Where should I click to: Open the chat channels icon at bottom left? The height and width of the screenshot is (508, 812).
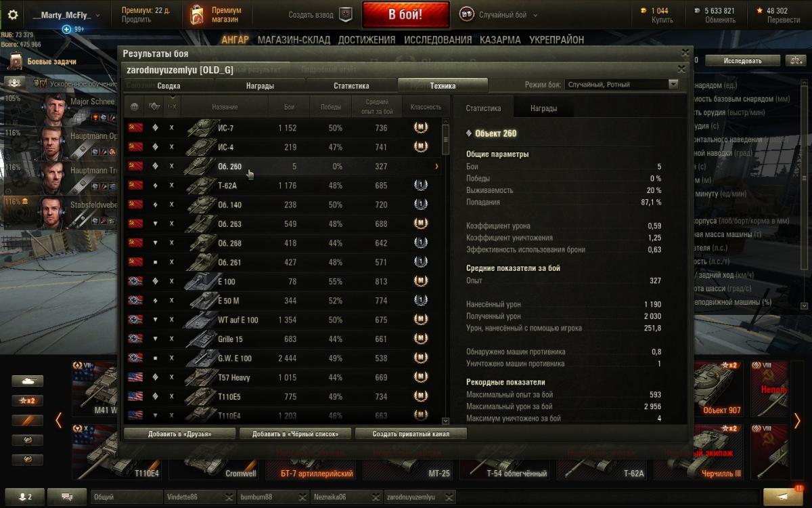coord(67,496)
